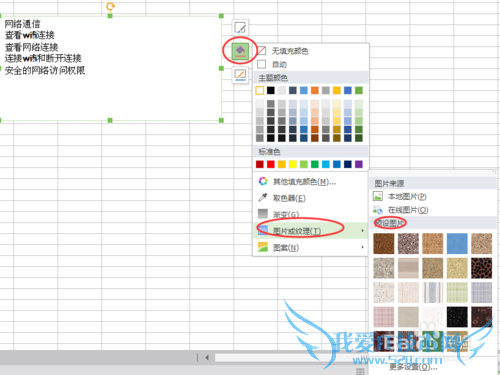The height and width of the screenshot is (375, 500).
Task: Apply the blue-gray vertical striped texture
Action: [x=433, y=292]
